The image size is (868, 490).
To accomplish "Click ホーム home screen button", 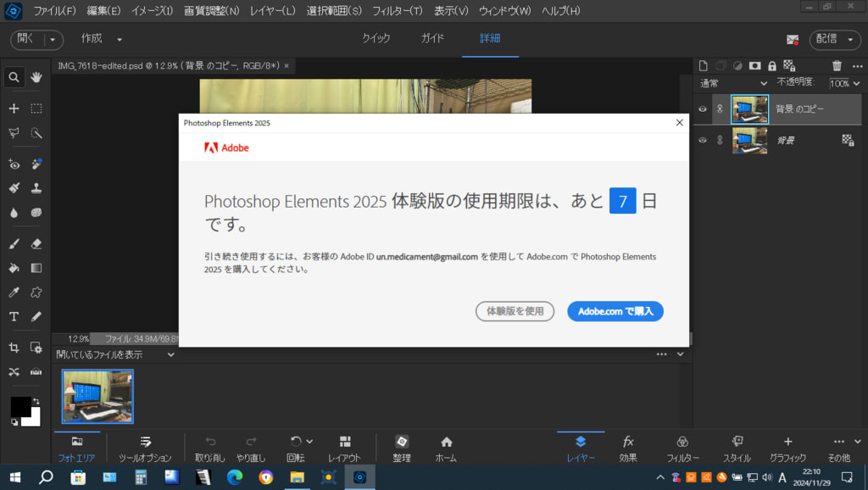I will pos(446,449).
